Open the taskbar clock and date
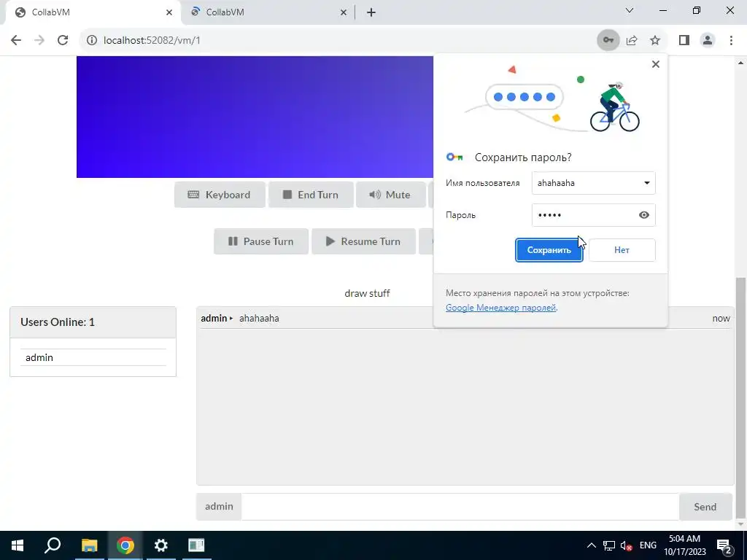747x560 pixels. (684, 545)
